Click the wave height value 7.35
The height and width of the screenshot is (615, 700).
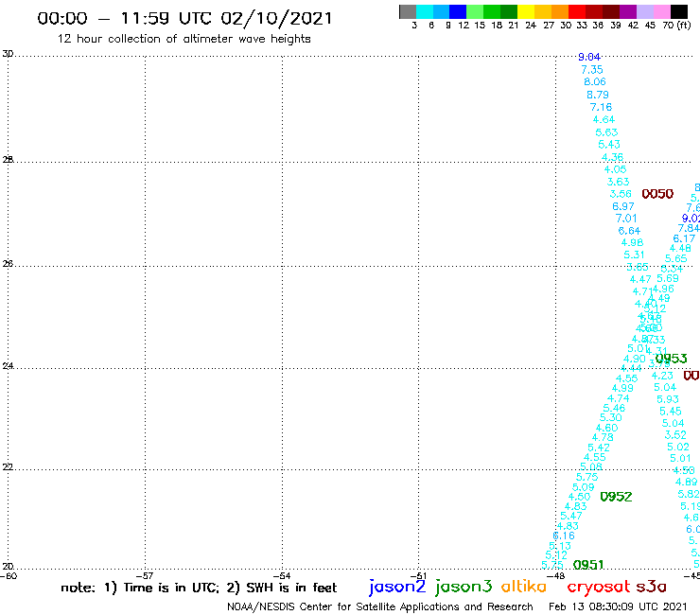[592, 70]
